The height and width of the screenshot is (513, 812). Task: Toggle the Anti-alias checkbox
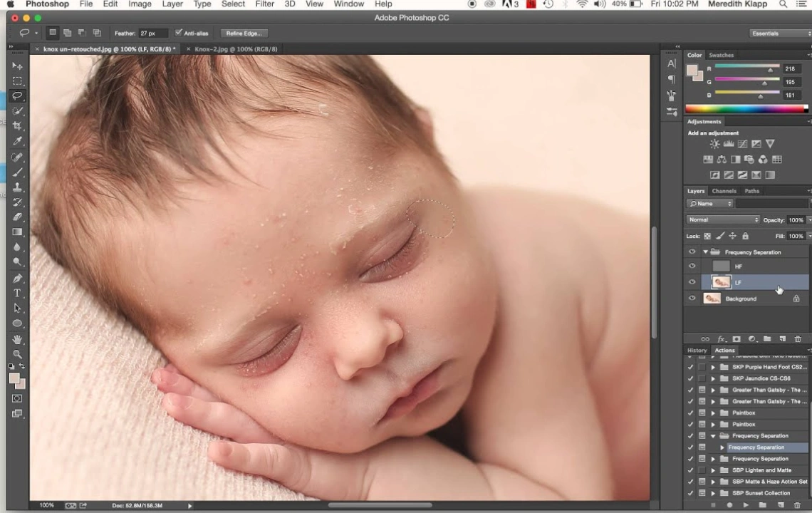179,33
